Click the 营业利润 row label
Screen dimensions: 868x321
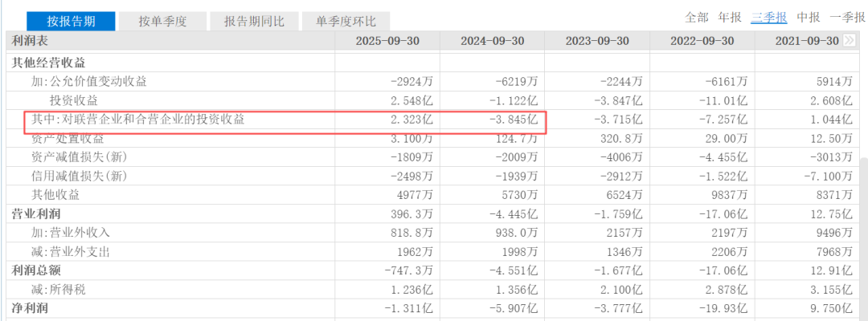tap(35, 213)
